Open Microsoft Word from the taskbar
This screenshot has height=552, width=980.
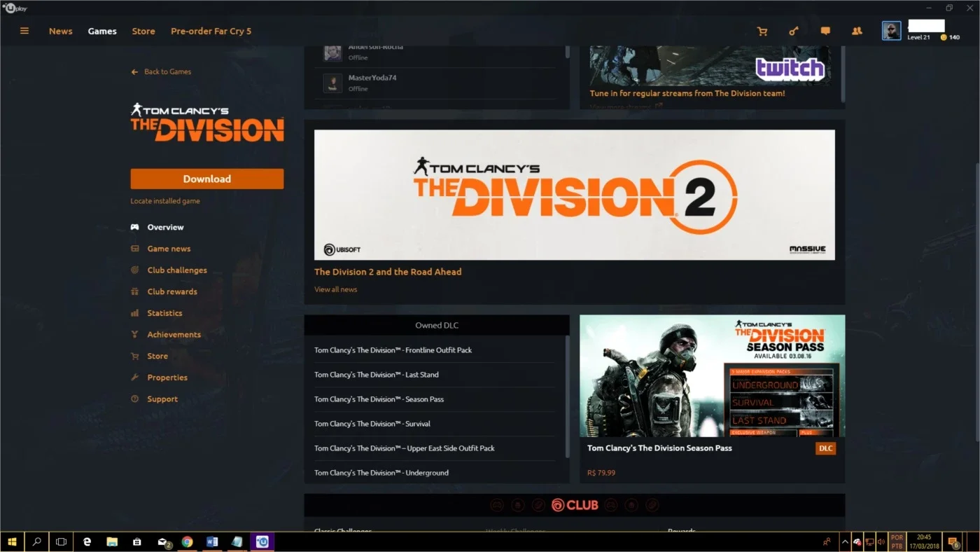(212, 541)
